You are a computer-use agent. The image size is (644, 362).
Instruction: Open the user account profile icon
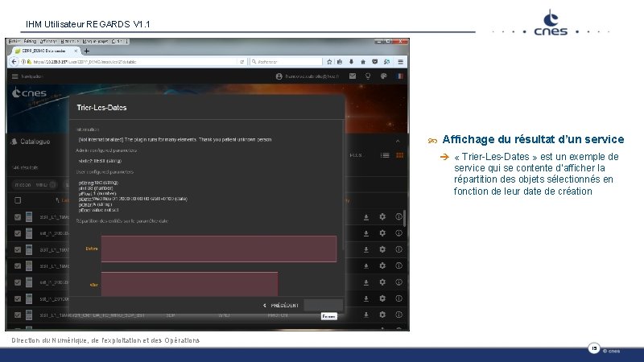279,76
